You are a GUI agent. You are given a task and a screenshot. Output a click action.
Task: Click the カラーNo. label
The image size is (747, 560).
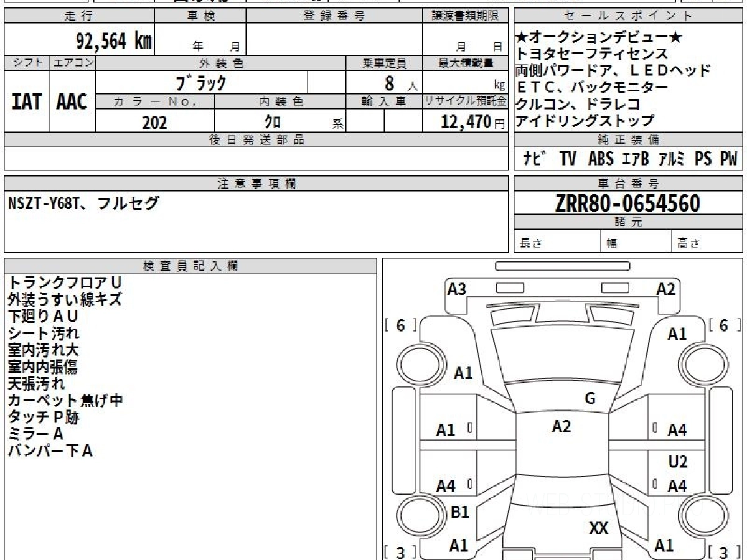(x=155, y=101)
